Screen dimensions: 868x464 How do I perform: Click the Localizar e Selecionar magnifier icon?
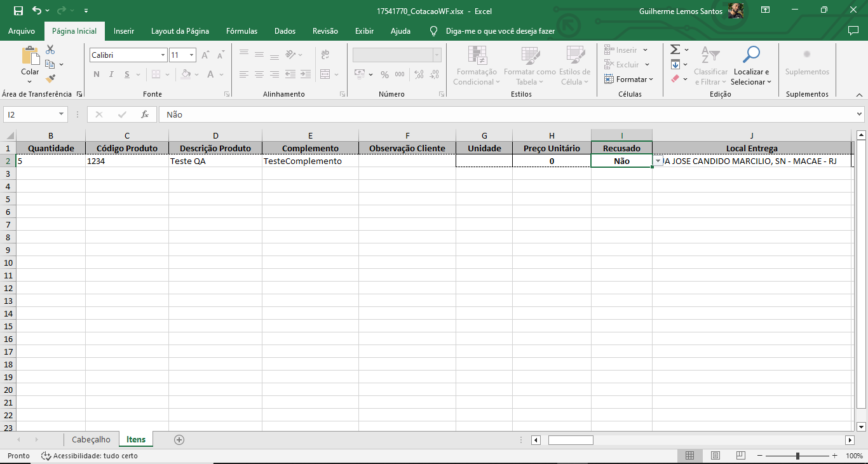point(751,55)
